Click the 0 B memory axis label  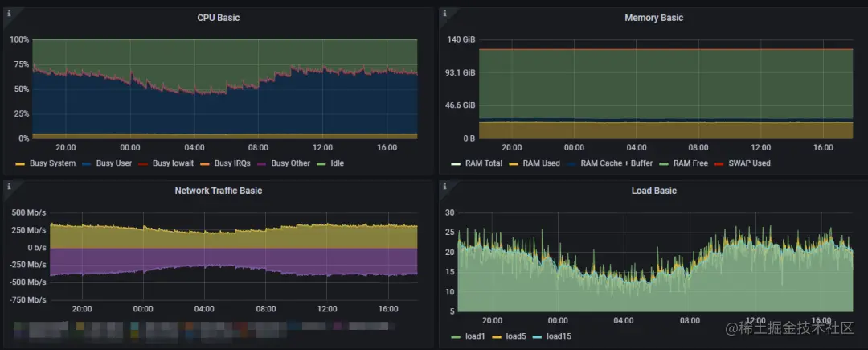click(469, 138)
